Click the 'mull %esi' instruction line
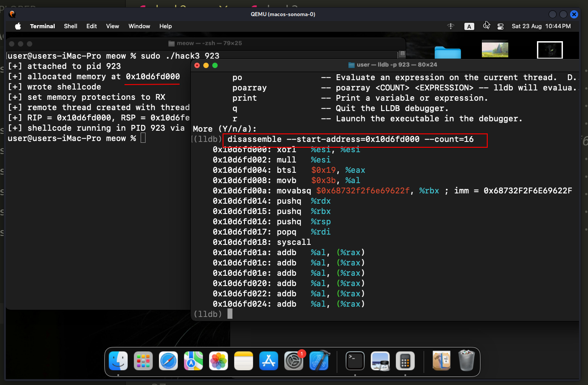 [272, 160]
